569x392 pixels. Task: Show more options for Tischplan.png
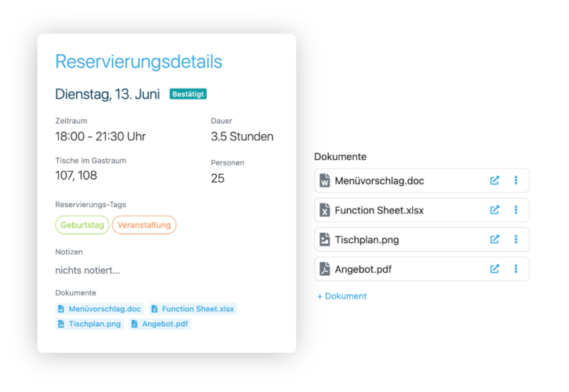coord(516,239)
